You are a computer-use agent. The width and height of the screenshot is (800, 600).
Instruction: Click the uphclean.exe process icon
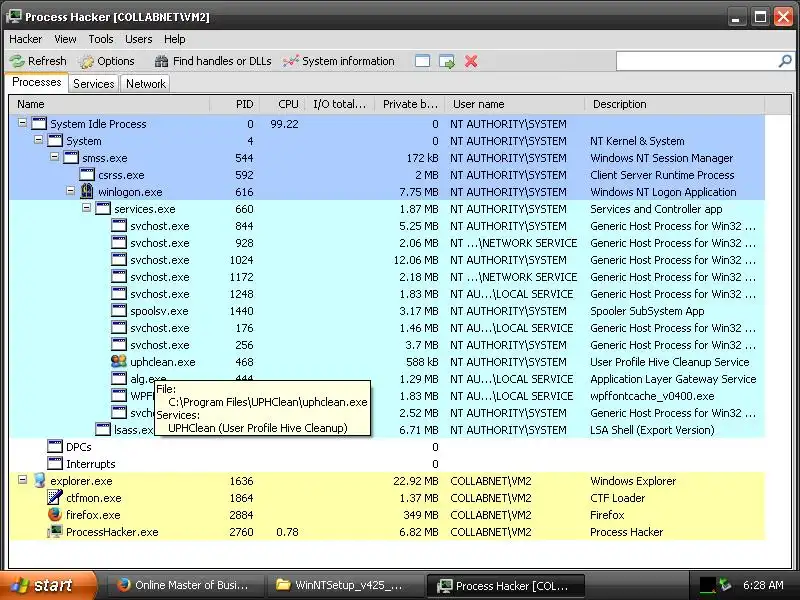(118, 361)
